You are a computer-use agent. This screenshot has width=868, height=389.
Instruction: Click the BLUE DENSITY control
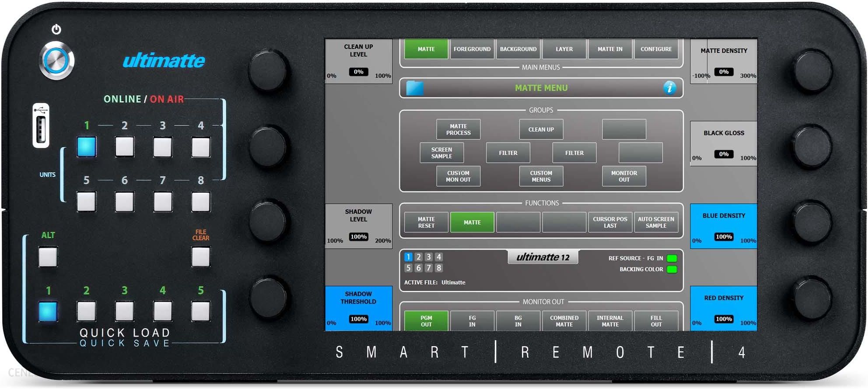tap(724, 226)
